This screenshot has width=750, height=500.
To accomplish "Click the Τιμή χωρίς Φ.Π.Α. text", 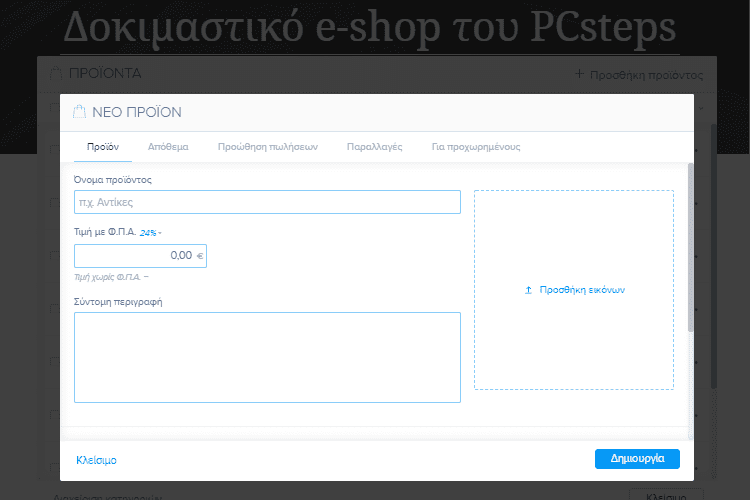I will (108, 277).
